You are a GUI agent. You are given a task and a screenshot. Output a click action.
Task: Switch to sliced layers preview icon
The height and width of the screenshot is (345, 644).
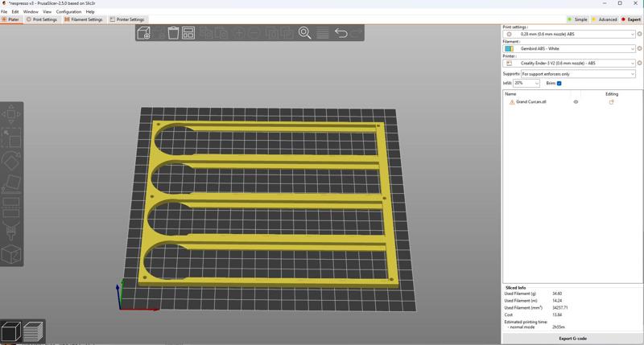click(33, 331)
